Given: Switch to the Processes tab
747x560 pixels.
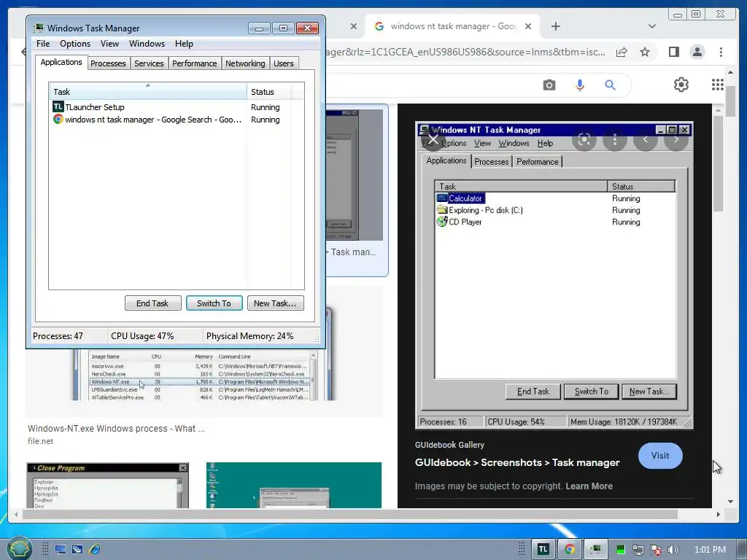Looking at the screenshot, I should pos(108,63).
